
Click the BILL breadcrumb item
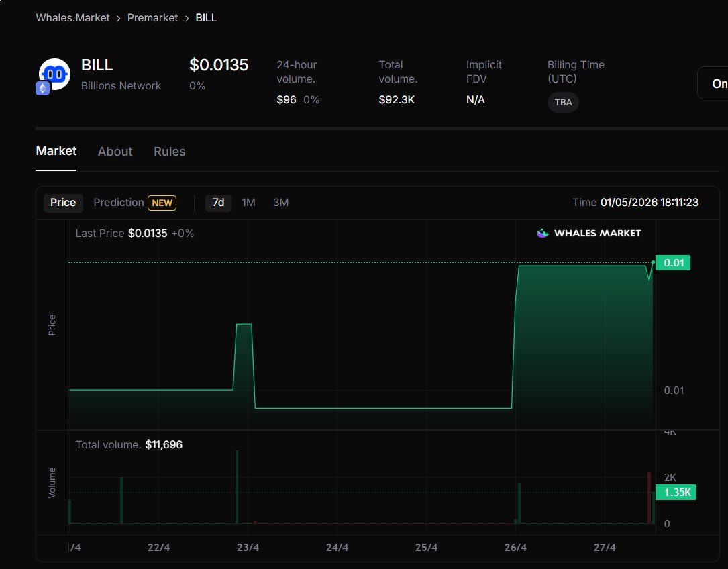coord(206,18)
